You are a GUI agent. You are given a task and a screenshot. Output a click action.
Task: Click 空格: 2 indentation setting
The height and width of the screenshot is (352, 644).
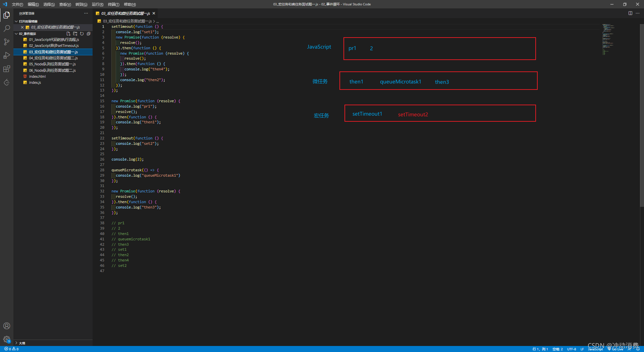click(557, 349)
